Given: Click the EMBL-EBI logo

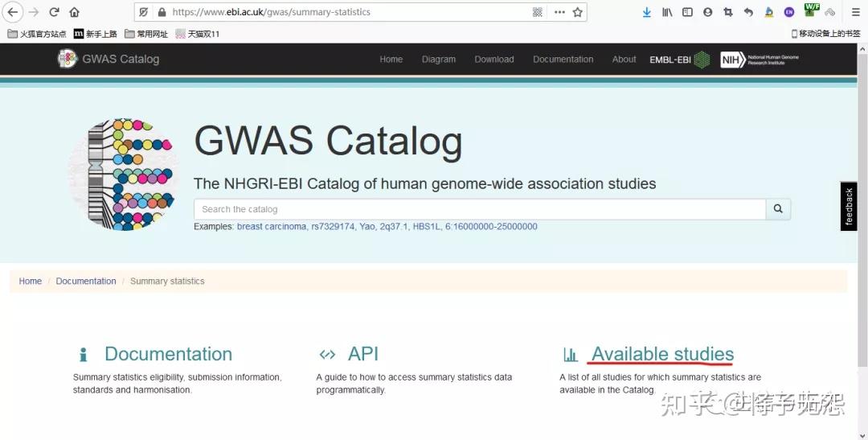Looking at the screenshot, I should [679, 60].
